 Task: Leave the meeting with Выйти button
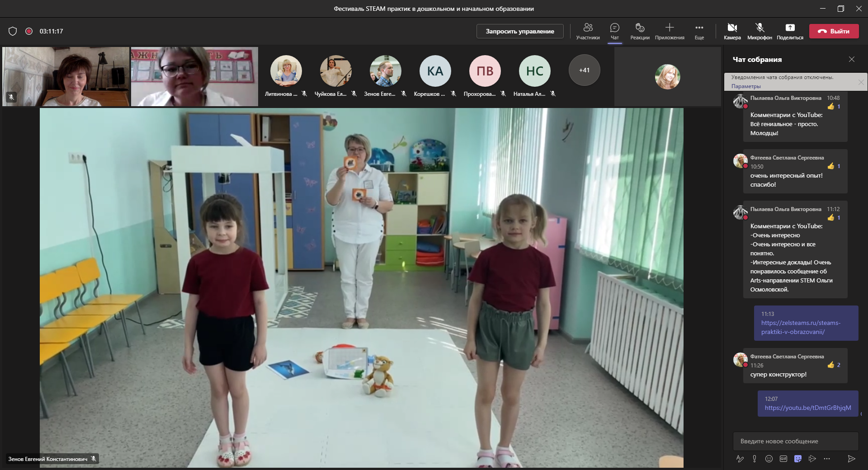coord(834,31)
